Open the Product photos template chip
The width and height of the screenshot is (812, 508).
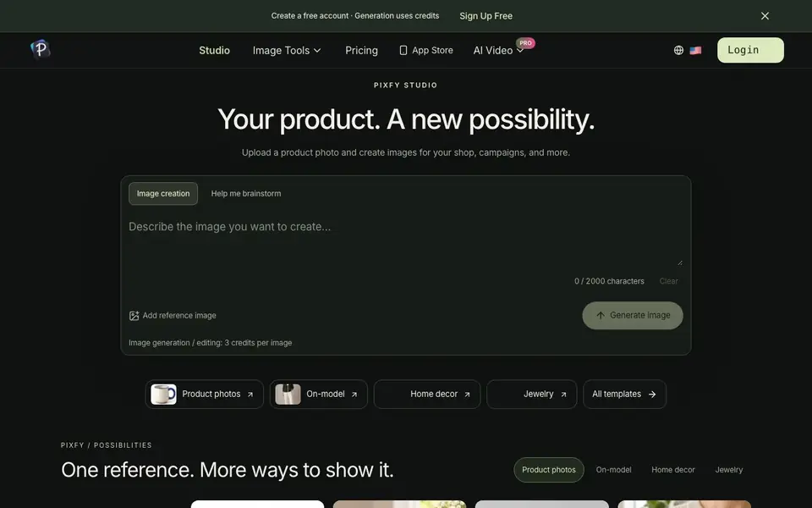[205, 395]
